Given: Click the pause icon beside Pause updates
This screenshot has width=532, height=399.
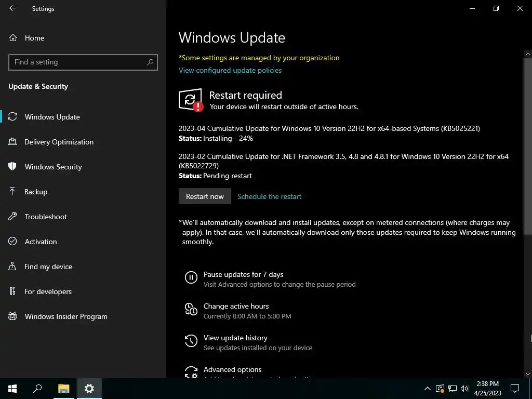Looking at the screenshot, I should pos(191,277).
